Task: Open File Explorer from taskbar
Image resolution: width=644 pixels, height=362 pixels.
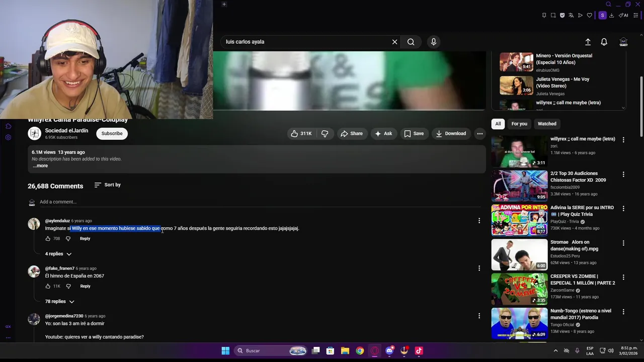Action: pos(345,351)
